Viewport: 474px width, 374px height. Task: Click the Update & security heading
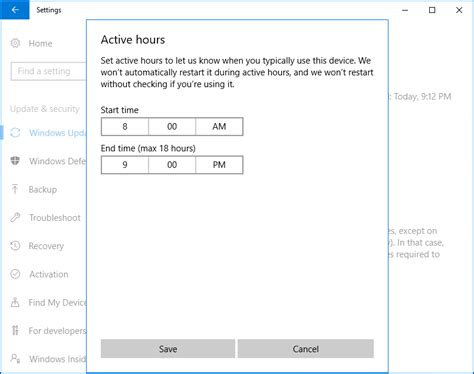[x=45, y=109]
